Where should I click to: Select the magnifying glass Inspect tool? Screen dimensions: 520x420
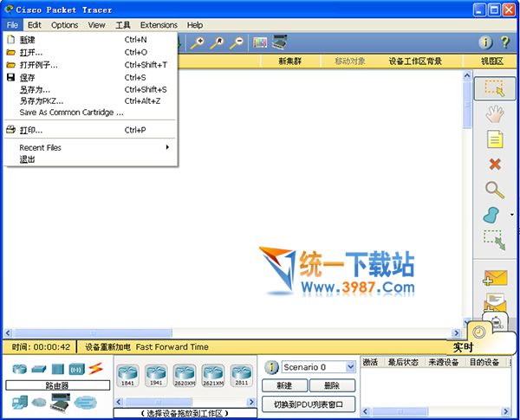494,189
